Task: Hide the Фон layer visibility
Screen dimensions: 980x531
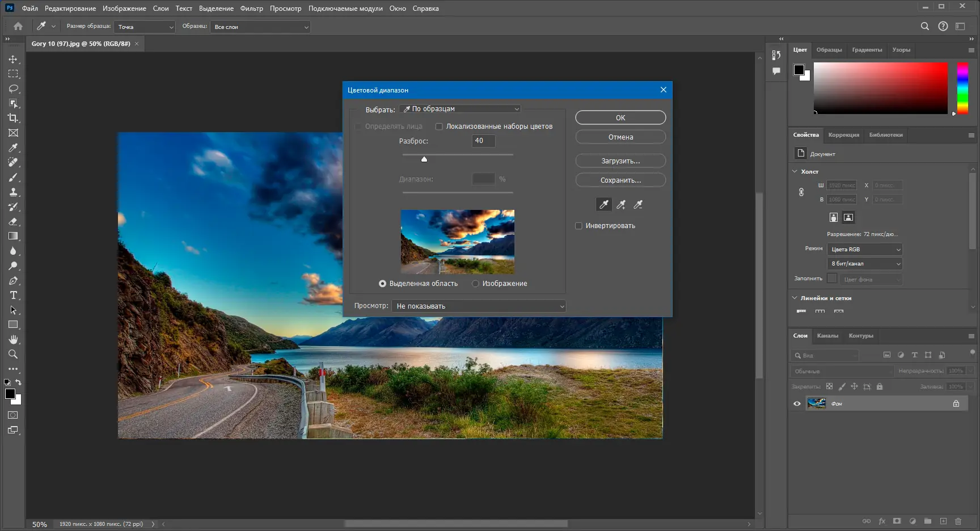Action: [797, 404]
